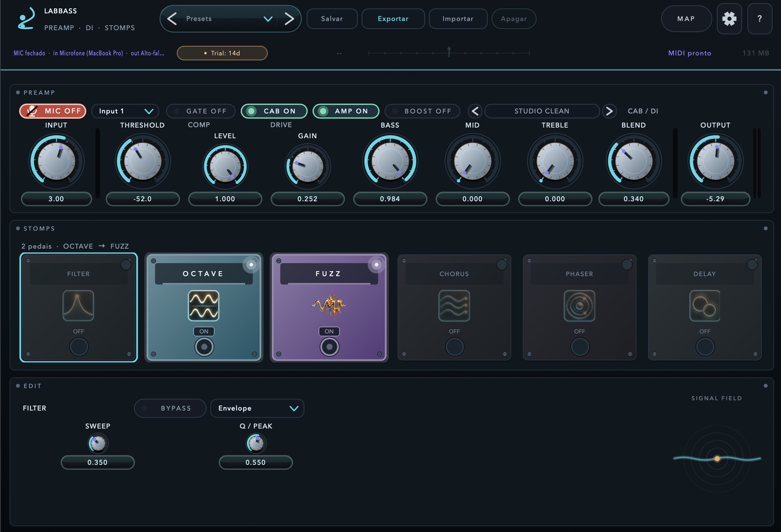Turn on CHORUS via its OFF label

454,331
